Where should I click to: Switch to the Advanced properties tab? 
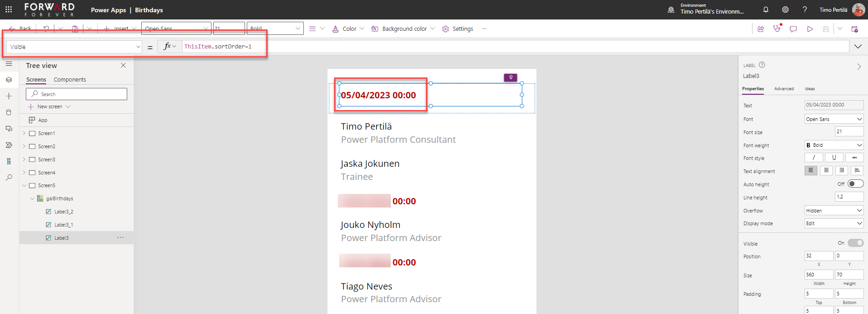(x=784, y=89)
